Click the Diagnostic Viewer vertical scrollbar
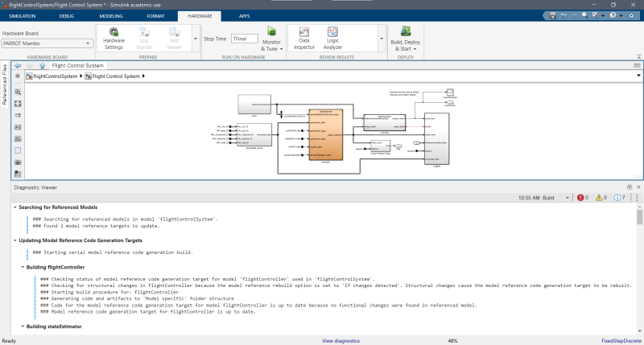 [x=639, y=216]
